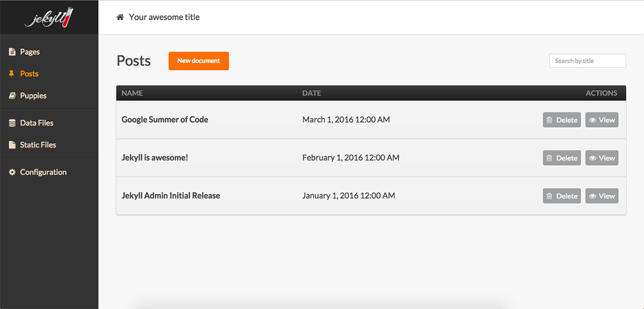
Task: Switch to the Static Files section
Action: 38,144
